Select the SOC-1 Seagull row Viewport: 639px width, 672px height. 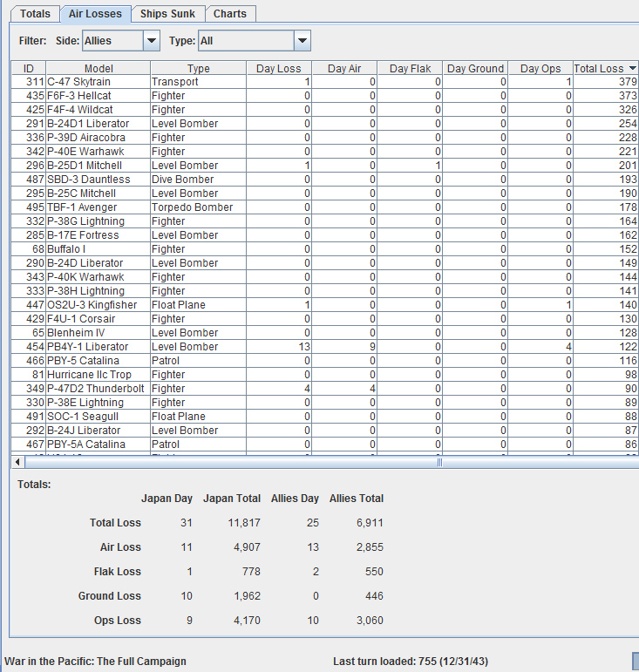(325, 417)
